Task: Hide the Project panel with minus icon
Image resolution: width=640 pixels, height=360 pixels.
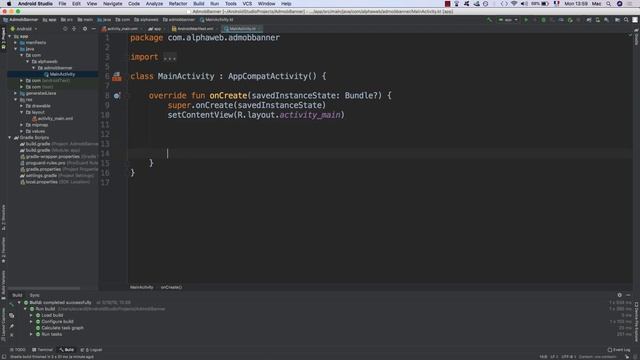Action: 93,29
